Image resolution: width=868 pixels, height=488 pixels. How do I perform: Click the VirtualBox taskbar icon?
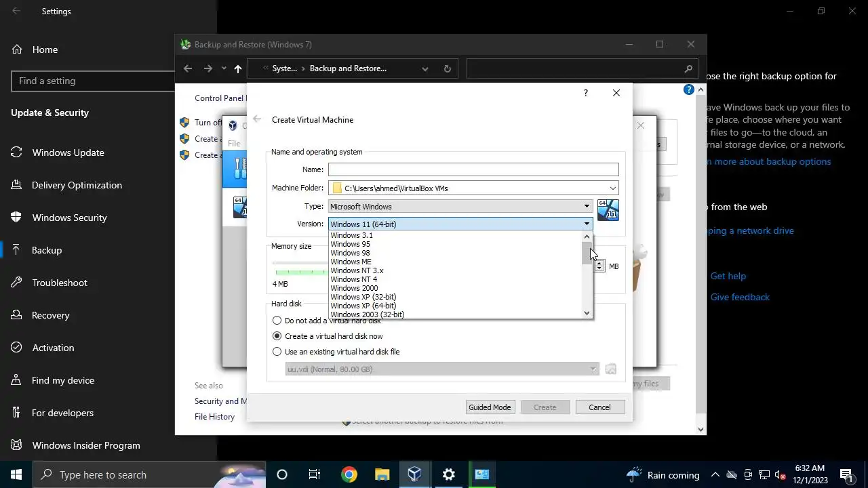coord(415,474)
